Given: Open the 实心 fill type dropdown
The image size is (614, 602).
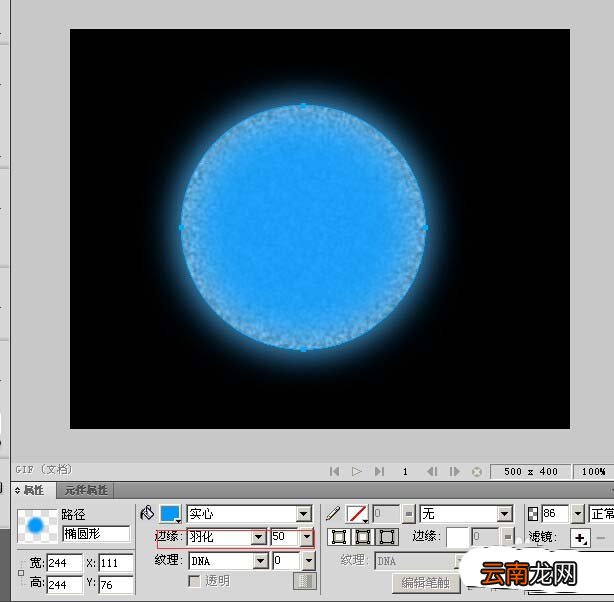Looking at the screenshot, I should pos(304,513).
